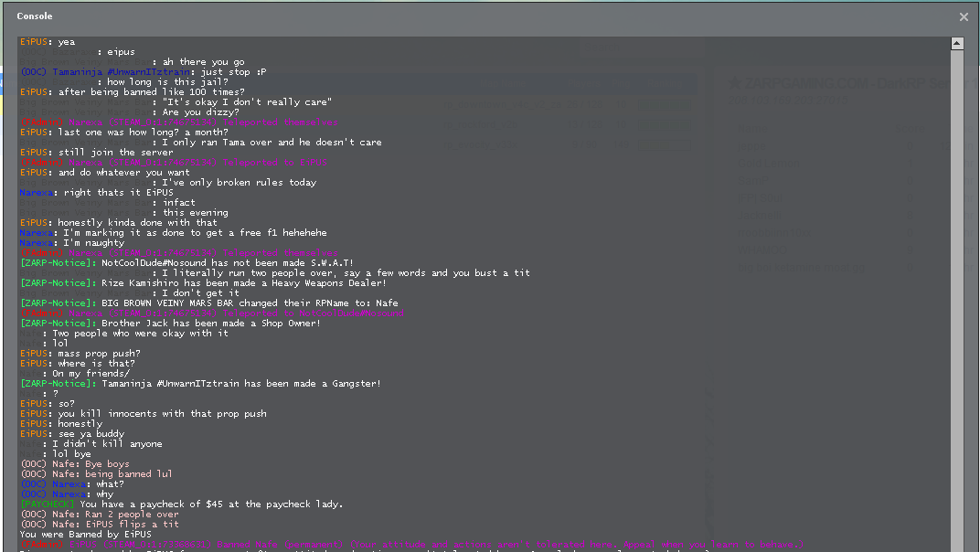Select notice 'Tamaninja has been made a Gangster!'

click(x=200, y=383)
